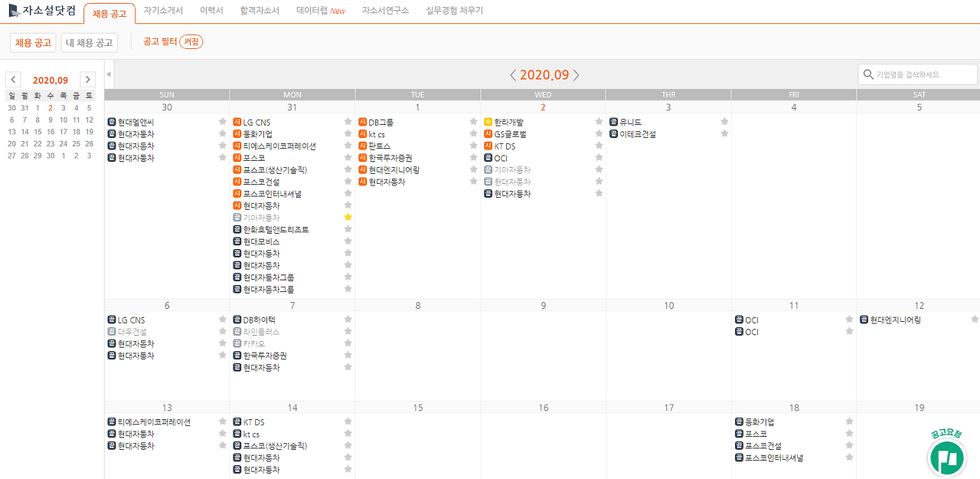Open the 이력서 tab
Image resolution: width=980 pixels, height=479 pixels.
[x=211, y=11]
